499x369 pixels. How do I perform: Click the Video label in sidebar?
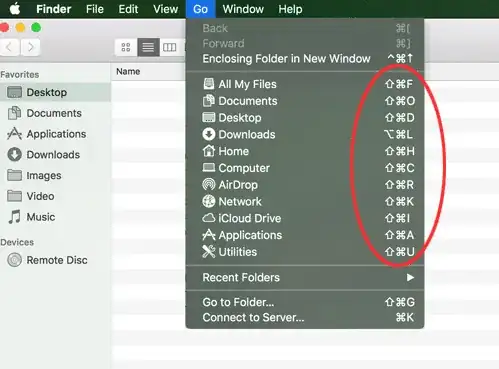(x=40, y=196)
